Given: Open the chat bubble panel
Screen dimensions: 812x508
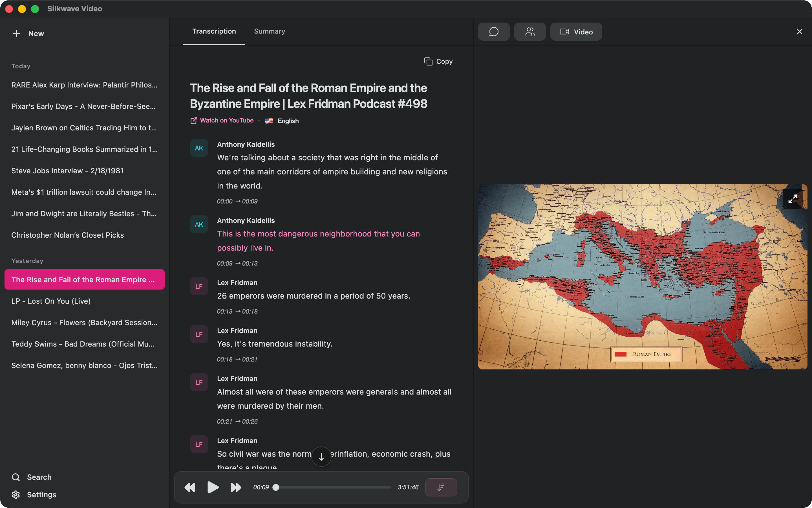Looking at the screenshot, I should pyautogui.click(x=494, y=32).
